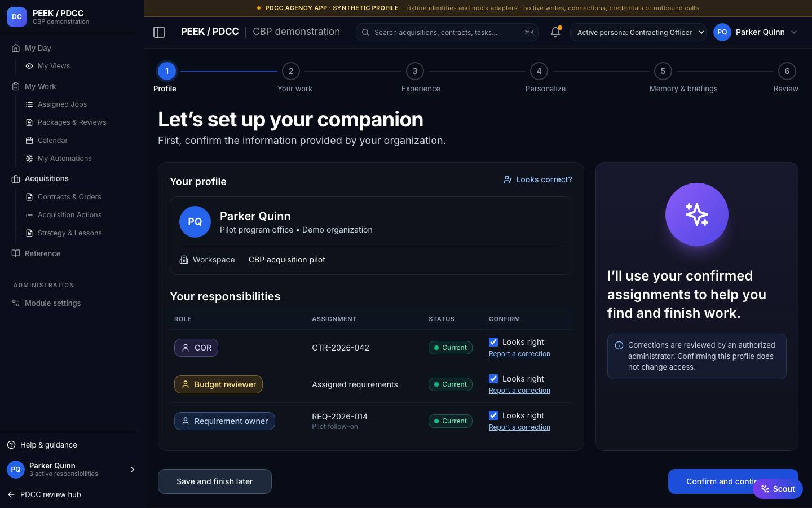Click PEEK / PDCC header title
812x508 pixels.
[210, 32]
